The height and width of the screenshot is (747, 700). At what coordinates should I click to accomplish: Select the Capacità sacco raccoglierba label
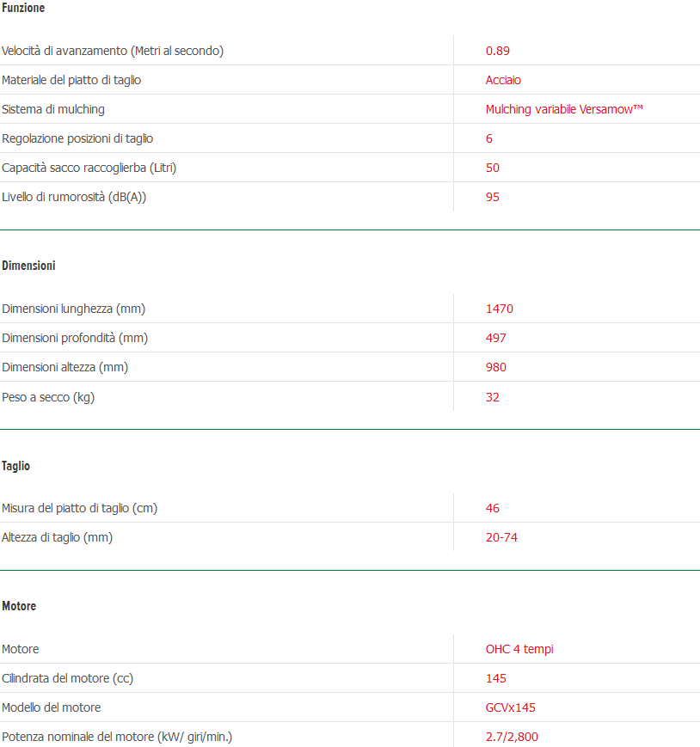[x=95, y=168]
